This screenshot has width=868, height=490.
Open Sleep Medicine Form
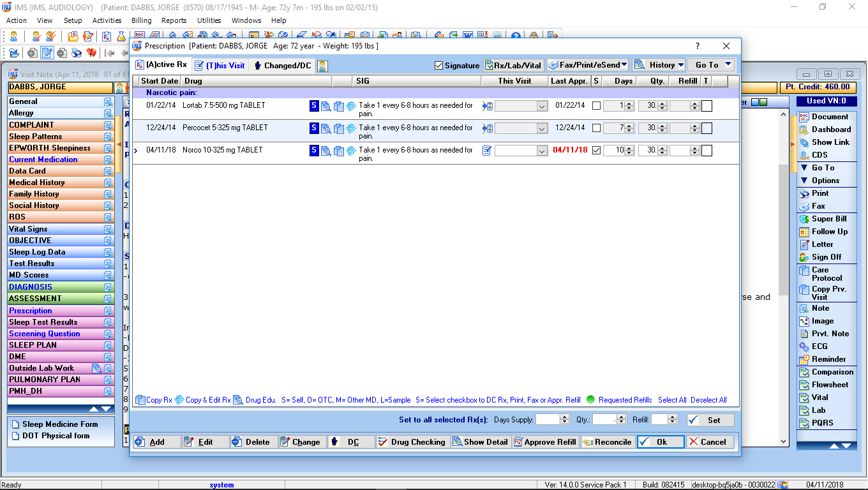click(x=60, y=424)
